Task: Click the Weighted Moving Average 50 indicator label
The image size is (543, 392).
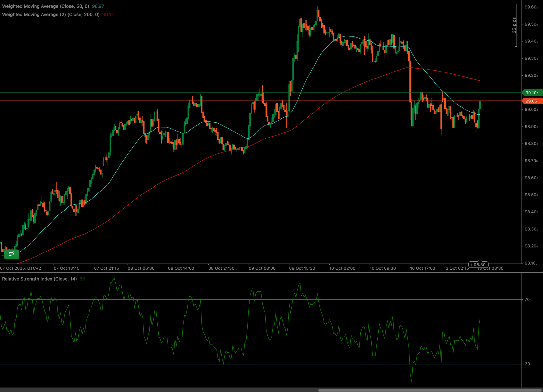Action: tap(45, 6)
